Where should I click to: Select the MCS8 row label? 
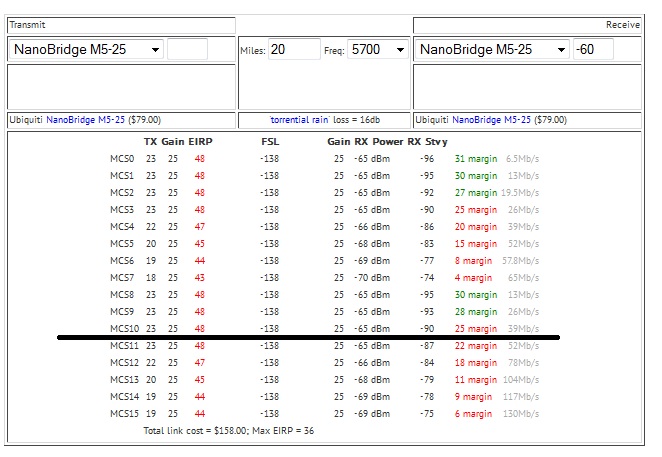coord(122,295)
